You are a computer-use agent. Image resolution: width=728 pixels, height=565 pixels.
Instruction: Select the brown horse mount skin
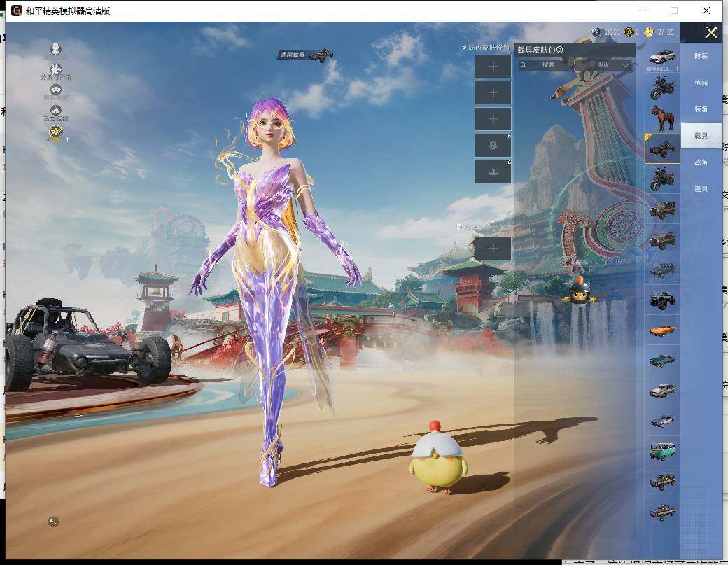point(661,118)
